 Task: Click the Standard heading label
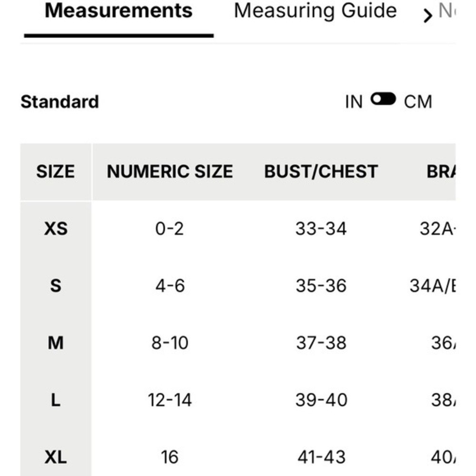tap(60, 102)
